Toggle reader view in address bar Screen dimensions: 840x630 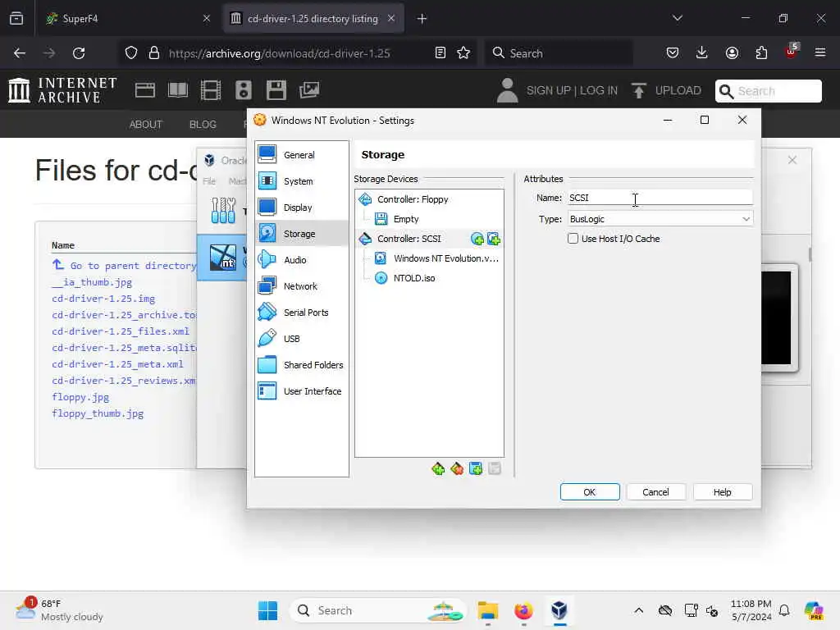pos(441,52)
